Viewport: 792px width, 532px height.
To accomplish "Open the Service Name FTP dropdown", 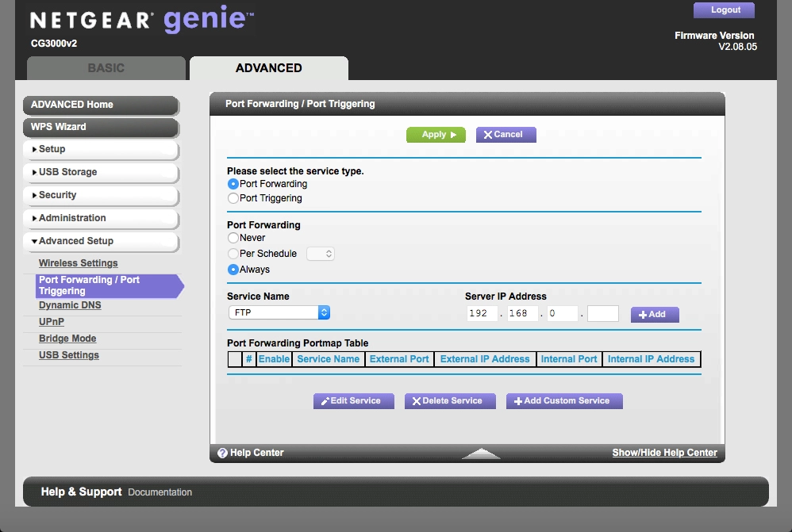I will pyautogui.click(x=279, y=312).
